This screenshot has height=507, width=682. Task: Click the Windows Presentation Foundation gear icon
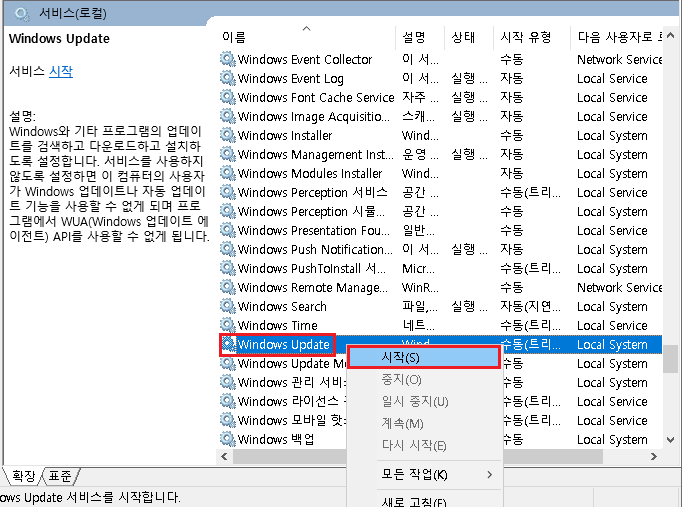click(227, 230)
